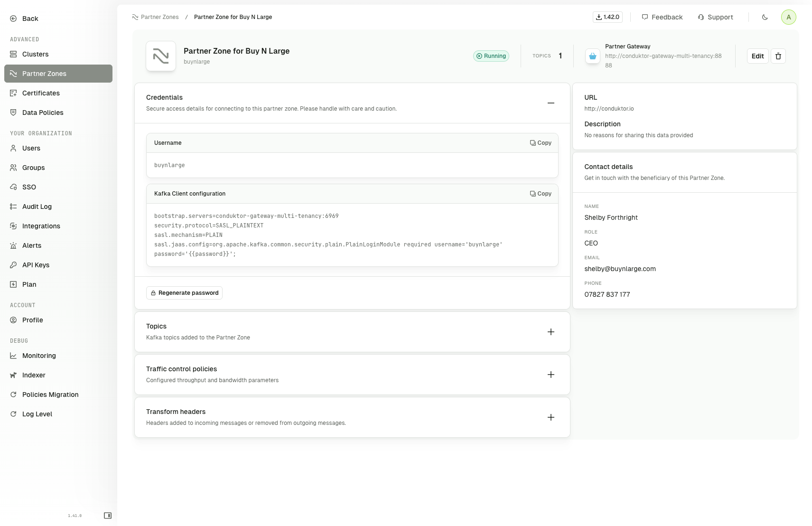Open Clusters in the sidebar
Viewport: 812px width, 526px height.
coord(35,54)
